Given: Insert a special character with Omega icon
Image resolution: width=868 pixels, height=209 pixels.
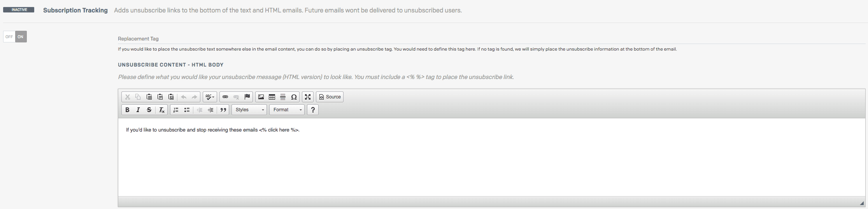Looking at the screenshot, I should point(294,97).
